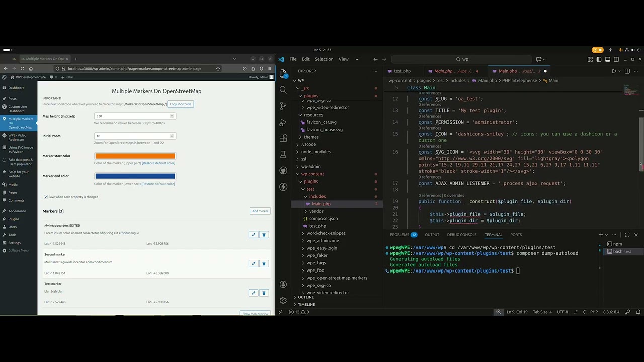The width and height of the screenshot is (644, 362).
Task: Expand the TIMELINE section
Action: tap(303, 305)
